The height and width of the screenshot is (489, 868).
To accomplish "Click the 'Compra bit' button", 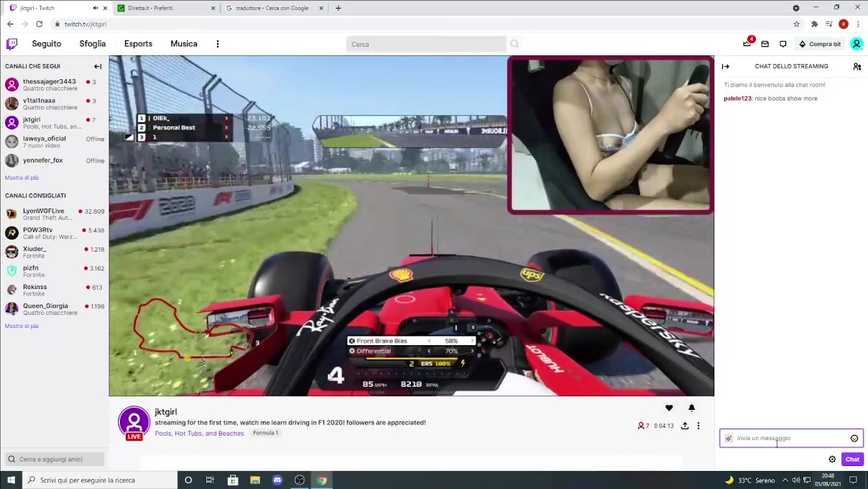I will tap(820, 44).
